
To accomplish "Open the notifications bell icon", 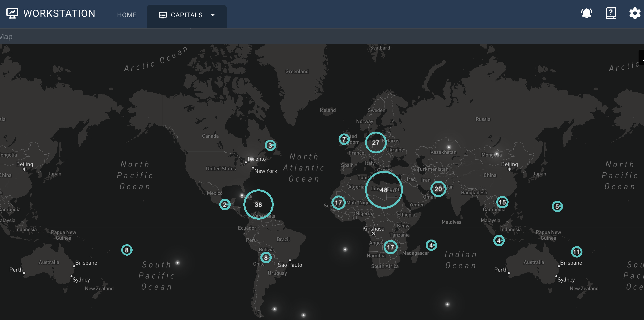I will pyautogui.click(x=586, y=13).
